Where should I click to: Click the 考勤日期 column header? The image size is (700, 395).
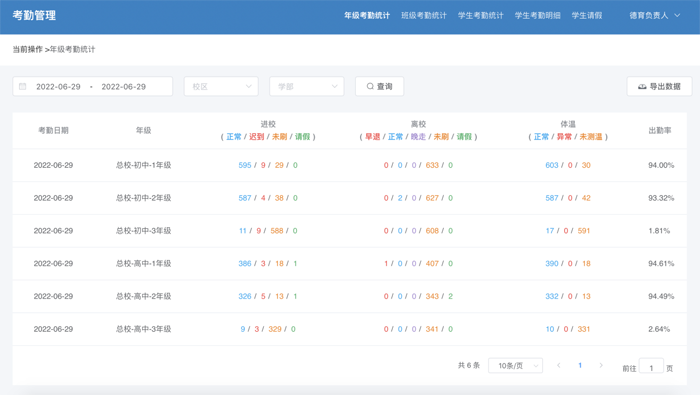(53, 130)
